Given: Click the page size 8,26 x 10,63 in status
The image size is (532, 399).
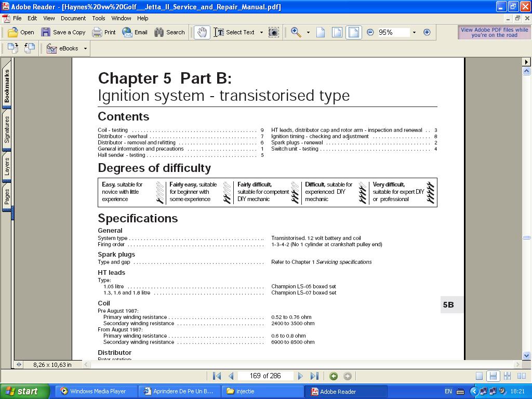Looking at the screenshot, I should click(x=52, y=365).
